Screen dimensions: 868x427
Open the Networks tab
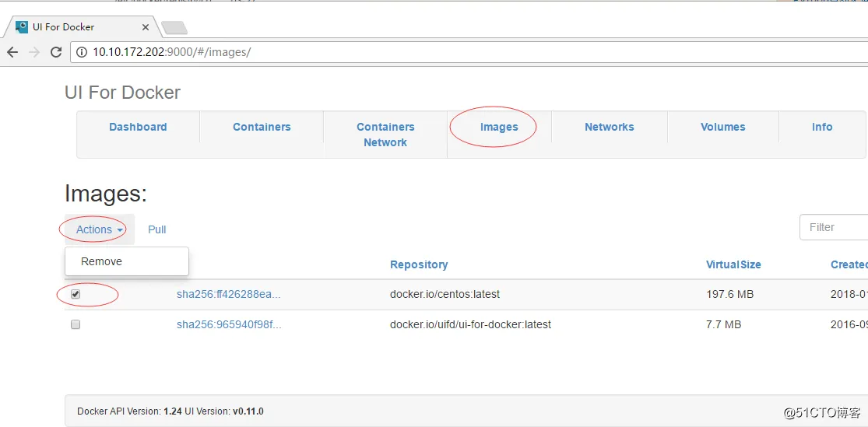click(609, 127)
